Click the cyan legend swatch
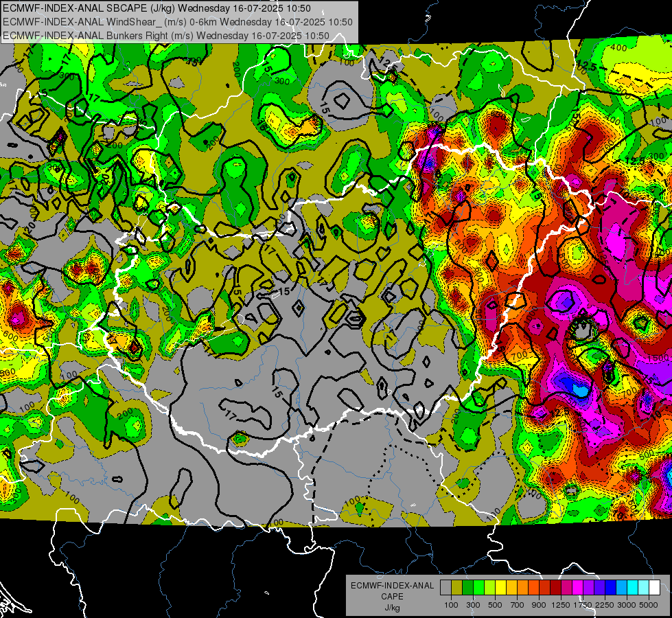Image resolution: width=672 pixels, height=618 pixels. (x=633, y=588)
